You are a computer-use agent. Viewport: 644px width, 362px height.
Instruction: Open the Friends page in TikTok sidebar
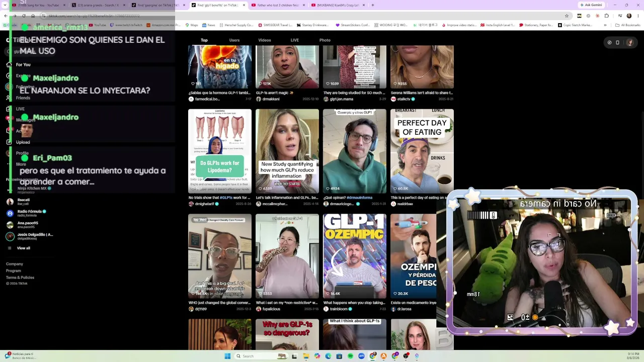coord(23,98)
